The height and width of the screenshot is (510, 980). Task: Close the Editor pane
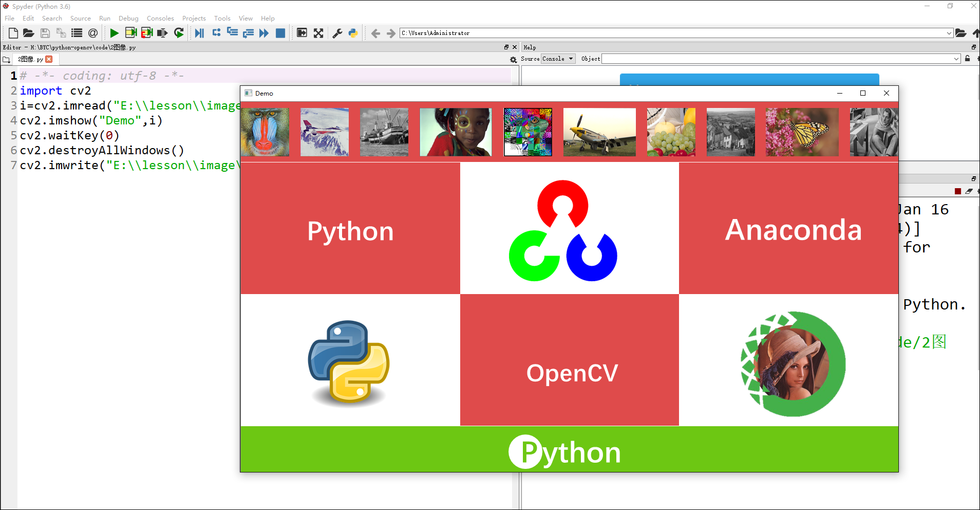point(515,47)
